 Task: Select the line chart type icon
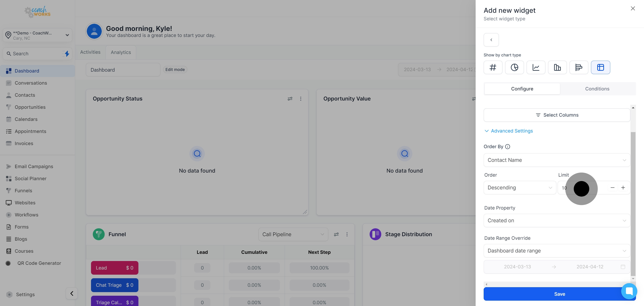click(536, 67)
